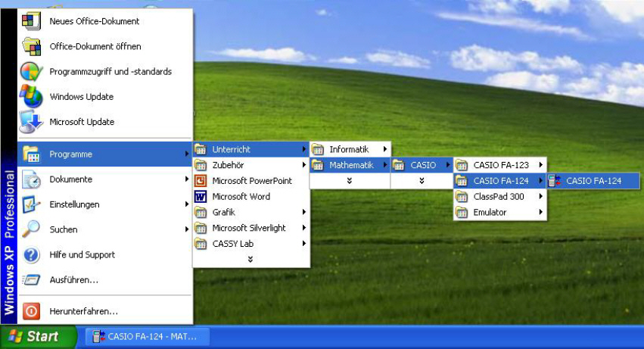644x349 pixels.
Task: Click the Emulator folder icon
Action: pyautogui.click(x=462, y=212)
